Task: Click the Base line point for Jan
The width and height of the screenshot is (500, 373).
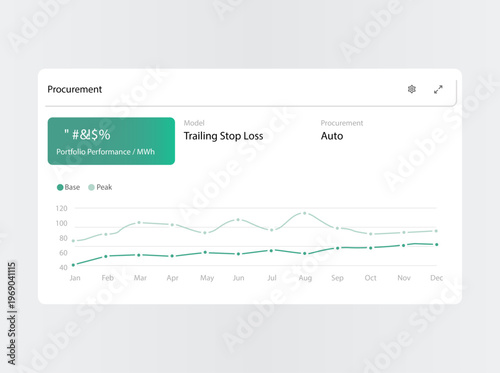Action: point(73,265)
